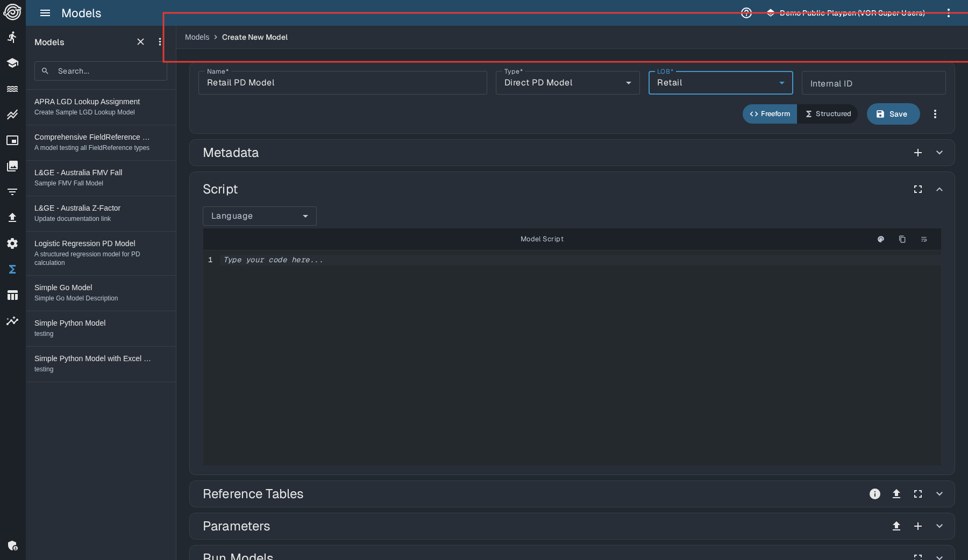Open the settings gear in left sidebar
The height and width of the screenshot is (560, 968).
[x=12, y=243]
